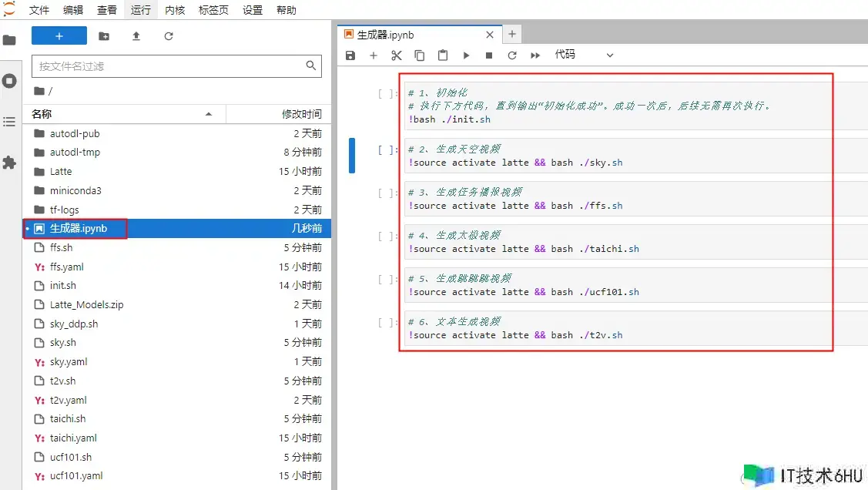Viewport: 868px width, 490px height.
Task: Restart kernel and run all cells
Action: tap(535, 55)
